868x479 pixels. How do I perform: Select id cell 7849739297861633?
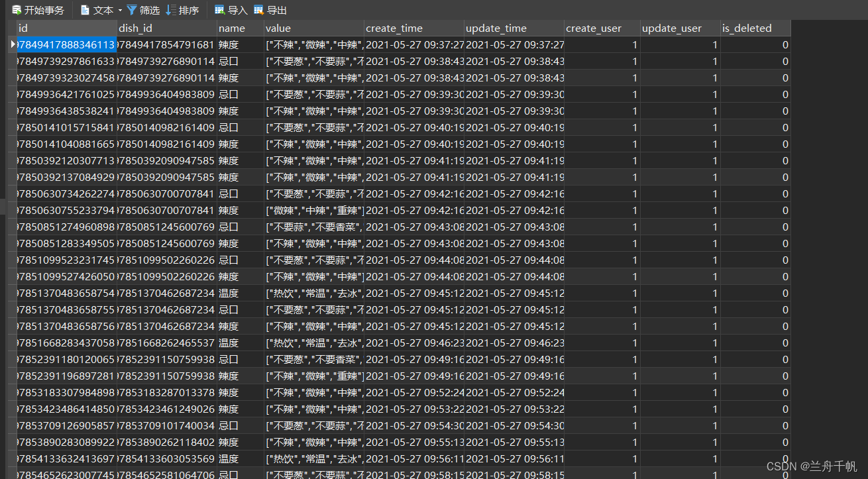pos(67,61)
